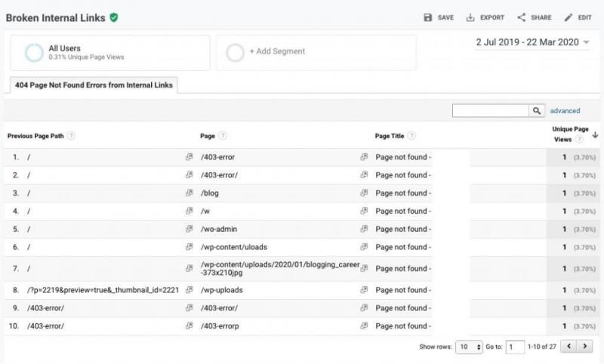Go to next page of results

pos(586,347)
